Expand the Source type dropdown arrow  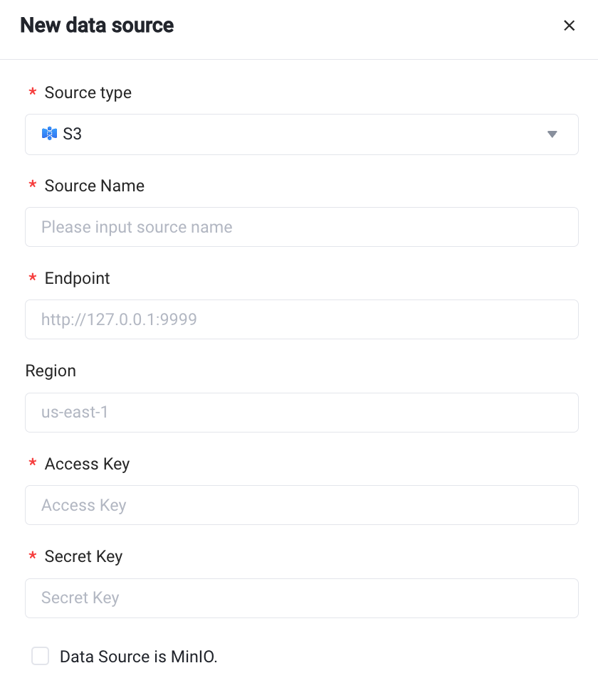(552, 134)
